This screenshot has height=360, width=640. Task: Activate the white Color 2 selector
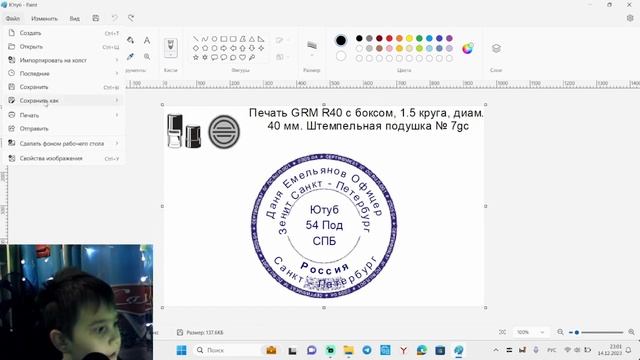coord(341,56)
